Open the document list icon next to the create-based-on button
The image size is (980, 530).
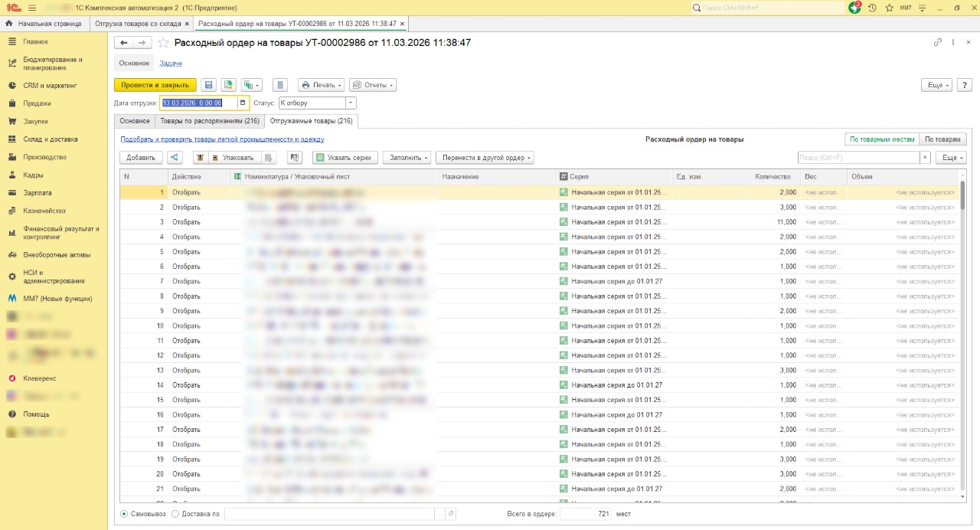pyautogui.click(x=279, y=85)
